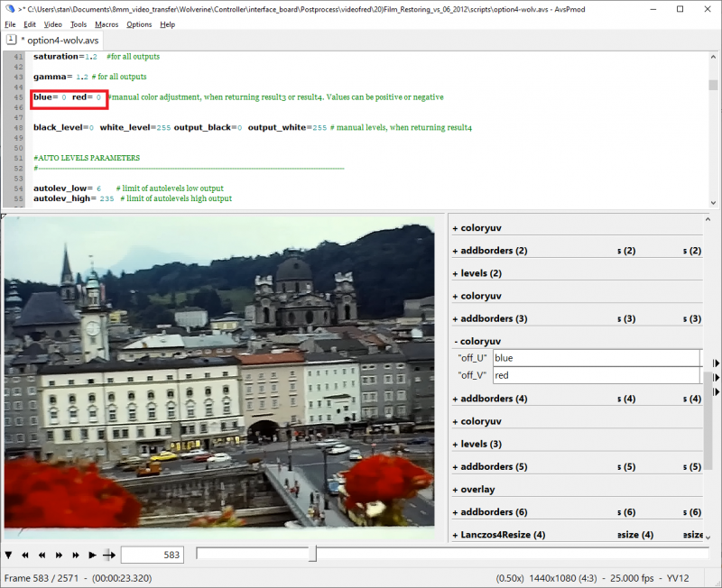722x588 pixels.
Task: Open the Video menu
Action: (53, 24)
